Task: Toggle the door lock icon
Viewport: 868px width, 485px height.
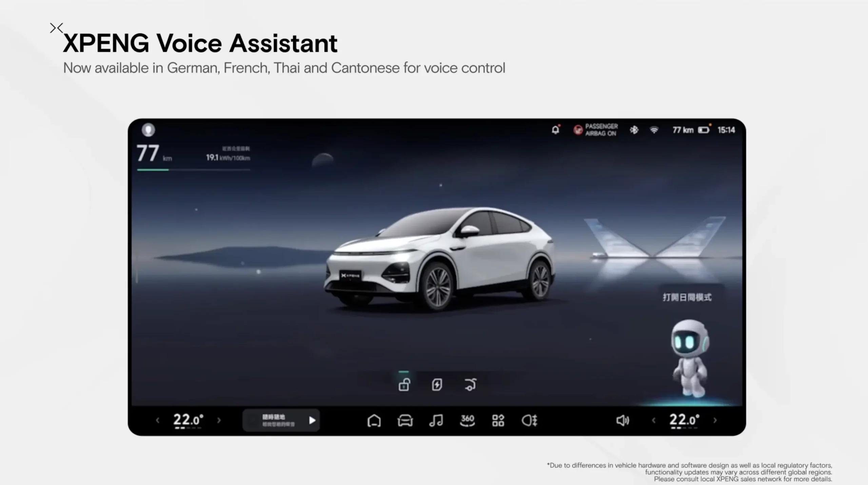Action: 404,385
